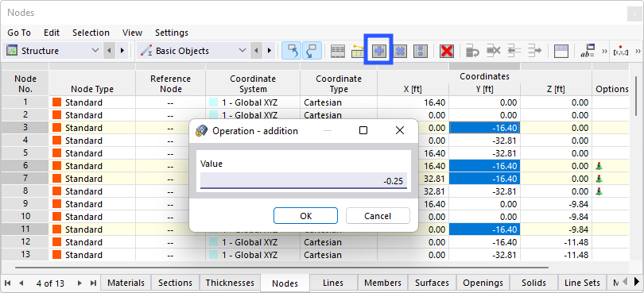The width and height of the screenshot is (644, 293).
Task: Open the Basic Objects dropdown
Action: pyautogui.click(x=242, y=51)
